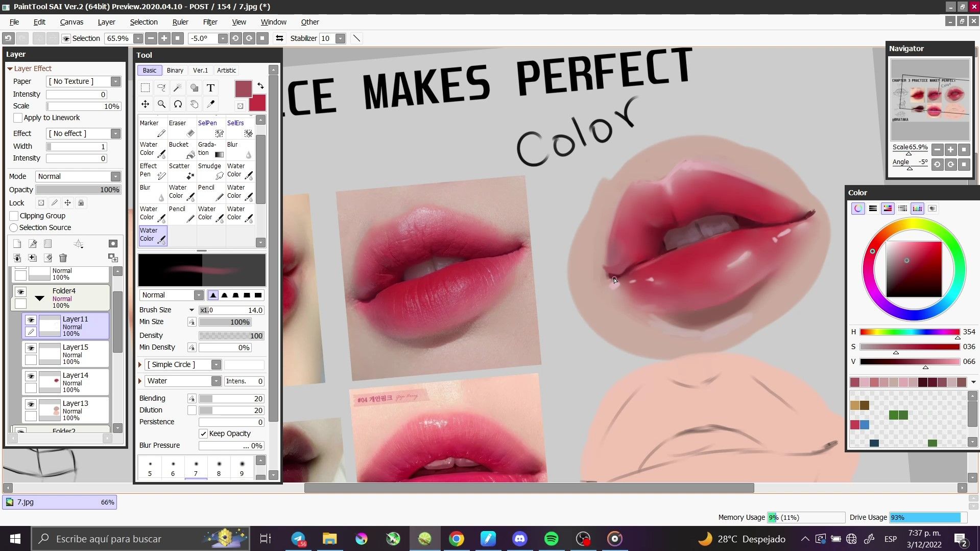Hide Layer15 using its eye icon
This screenshot has width=980, height=551.
31,348
